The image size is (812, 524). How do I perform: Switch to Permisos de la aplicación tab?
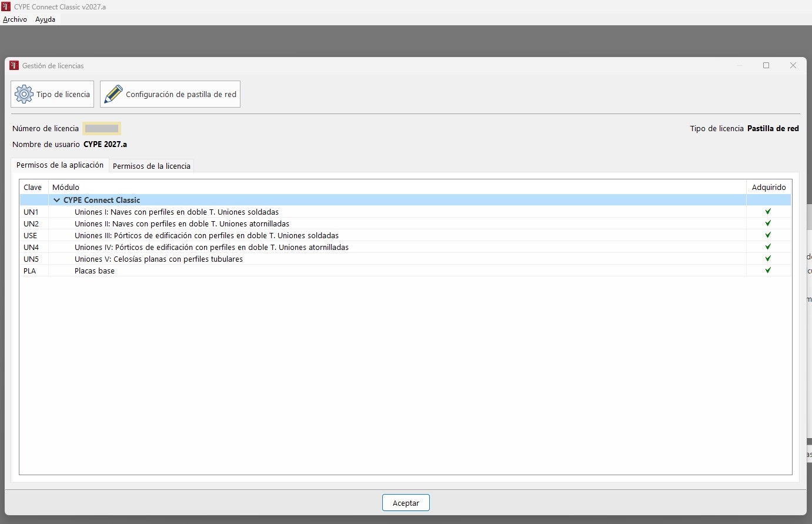pyautogui.click(x=60, y=165)
